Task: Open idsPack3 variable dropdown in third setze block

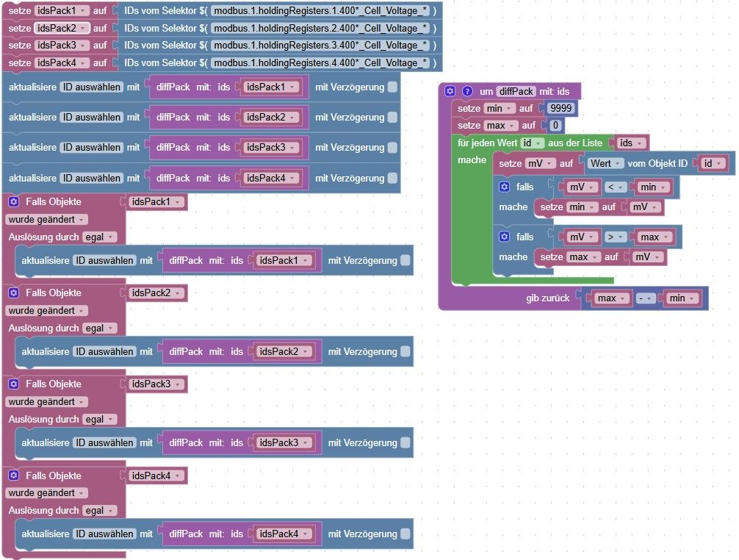Action: 62,46
